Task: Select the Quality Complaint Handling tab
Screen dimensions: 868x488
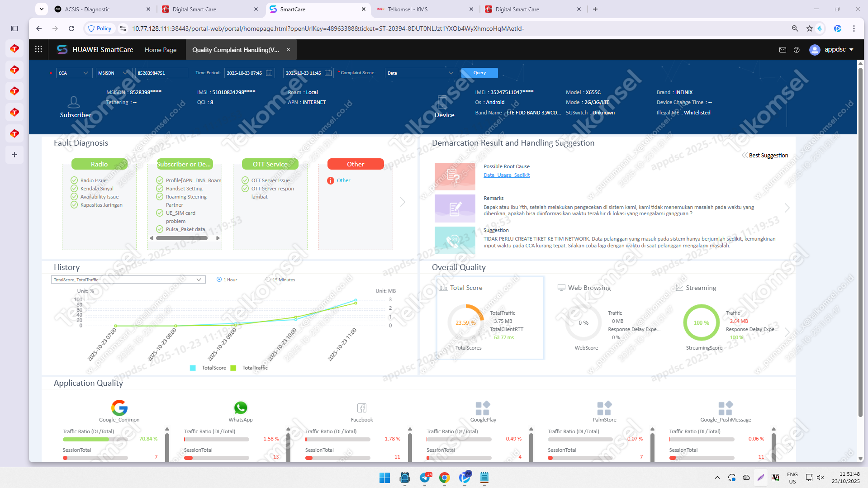Action: coord(236,50)
